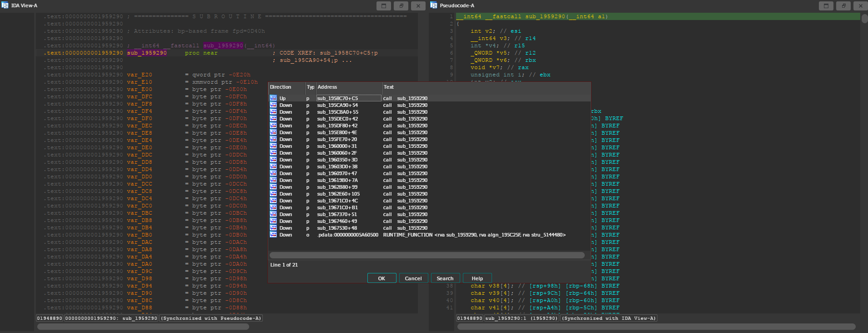Select xref row sub_1962B80+99
This screenshot has height=333, width=868.
coord(430,187)
